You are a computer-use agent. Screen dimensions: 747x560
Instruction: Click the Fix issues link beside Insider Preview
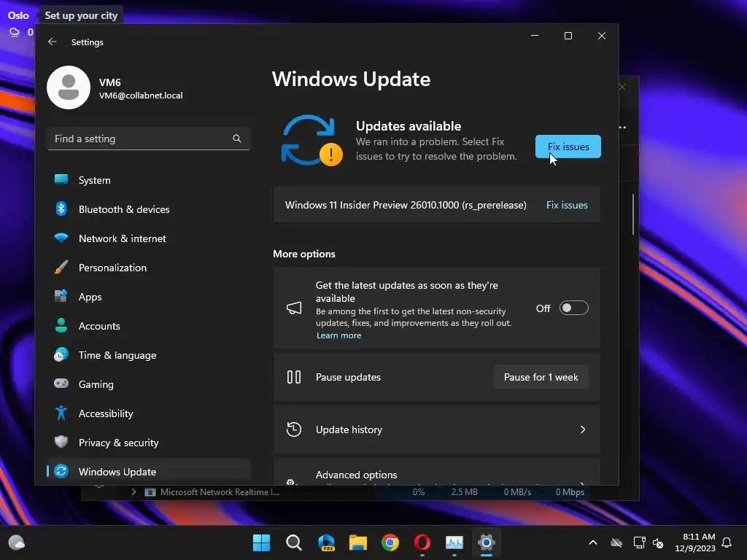(x=567, y=205)
